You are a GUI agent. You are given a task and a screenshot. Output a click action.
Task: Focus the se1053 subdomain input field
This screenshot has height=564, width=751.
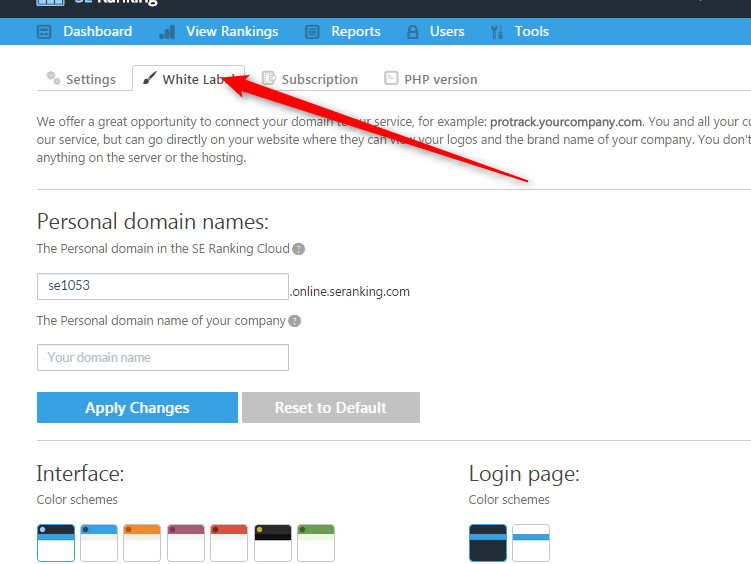(x=163, y=286)
